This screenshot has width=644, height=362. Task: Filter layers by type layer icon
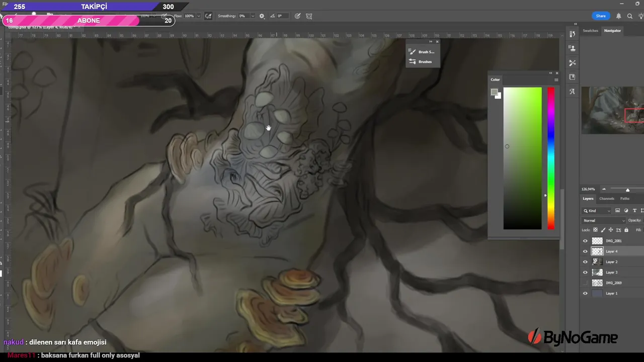[634, 211]
